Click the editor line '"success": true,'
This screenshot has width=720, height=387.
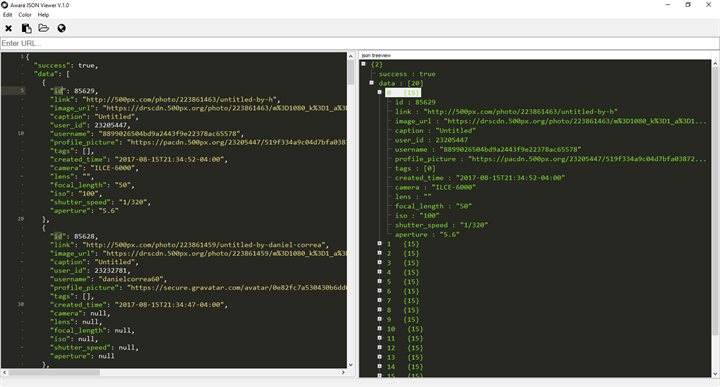tap(66, 65)
